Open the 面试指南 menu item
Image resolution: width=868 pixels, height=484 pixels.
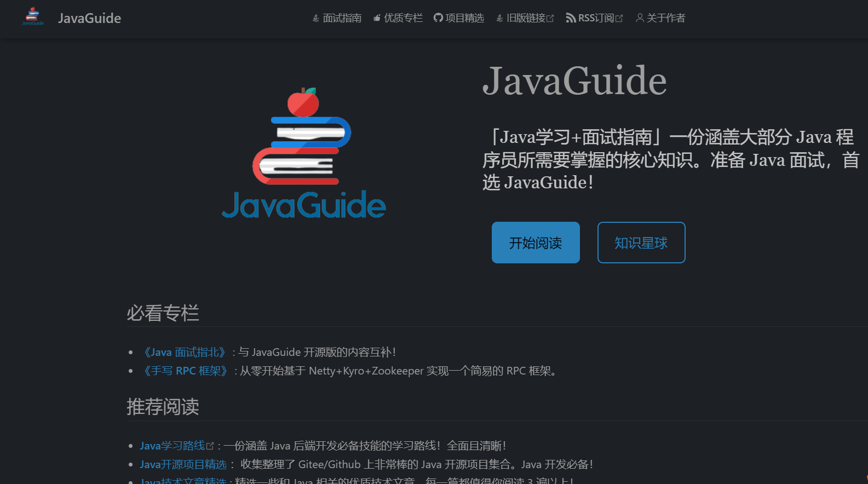pos(342,18)
